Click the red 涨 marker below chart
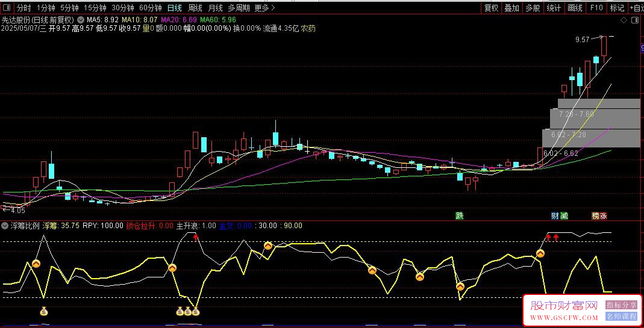Image resolution: width=644 pixels, height=328 pixels. click(x=603, y=216)
